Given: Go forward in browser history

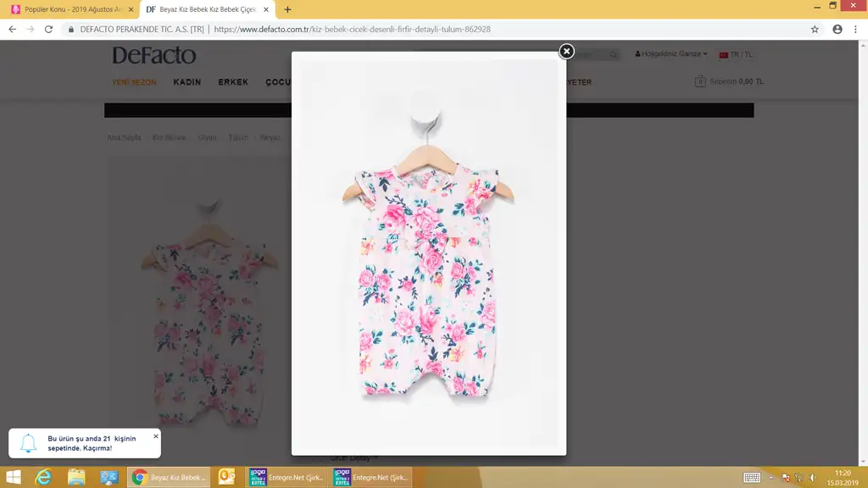Looking at the screenshot, I should tap(31, 30).
